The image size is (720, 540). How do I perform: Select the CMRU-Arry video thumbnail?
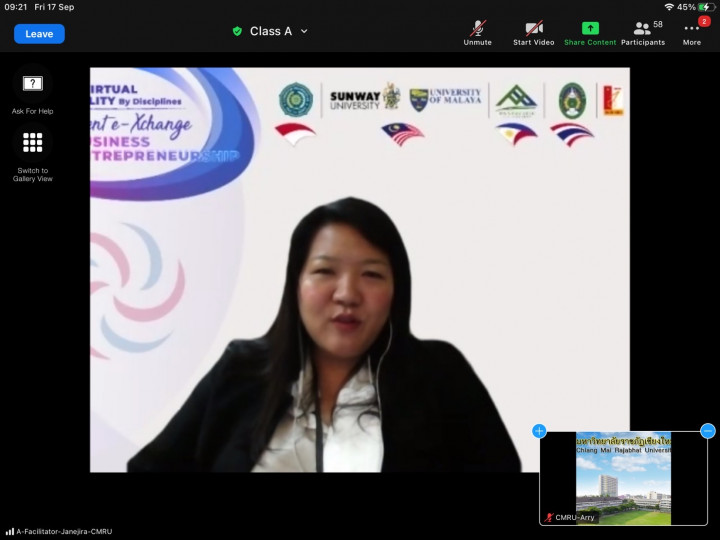click(624, 478)
